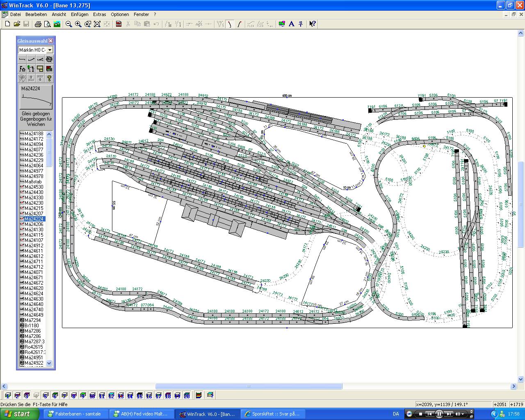Click the yellow question mark in Gleisauswahl
This screenshot has height=420, width=525.
tap(49, 78)
